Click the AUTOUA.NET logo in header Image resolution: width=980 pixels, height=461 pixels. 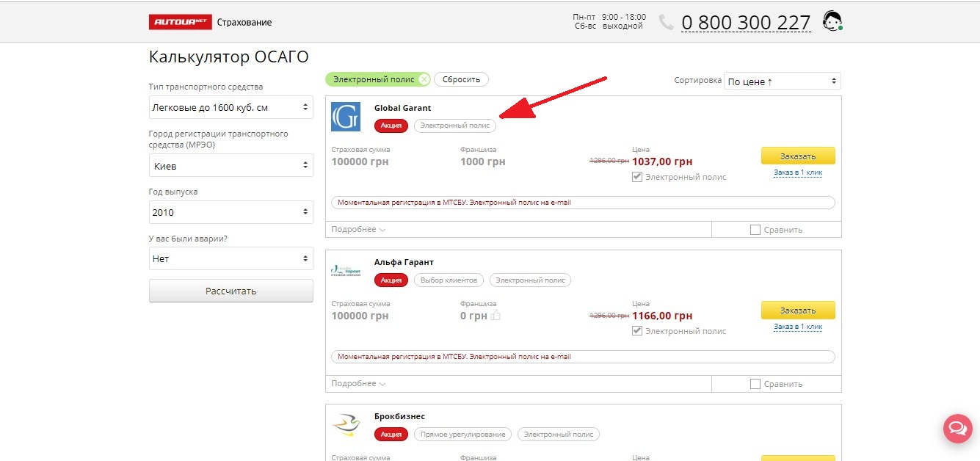[180, 22]
